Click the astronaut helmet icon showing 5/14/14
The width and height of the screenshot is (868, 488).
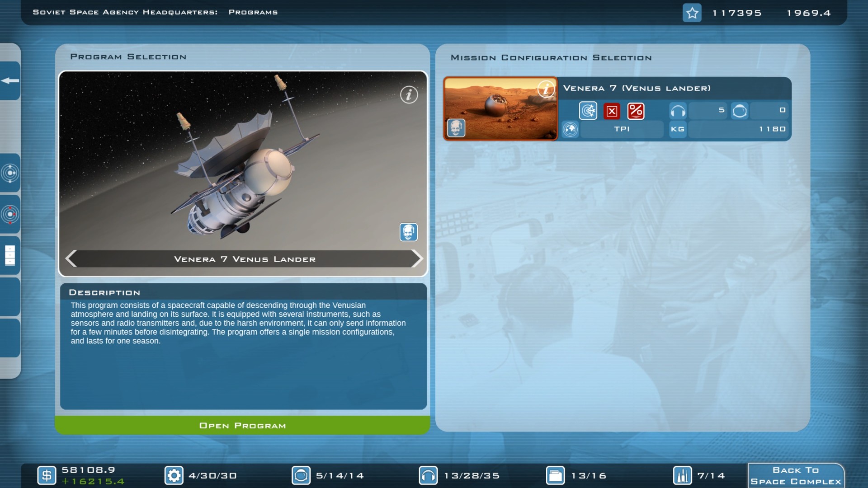point(301,475)
